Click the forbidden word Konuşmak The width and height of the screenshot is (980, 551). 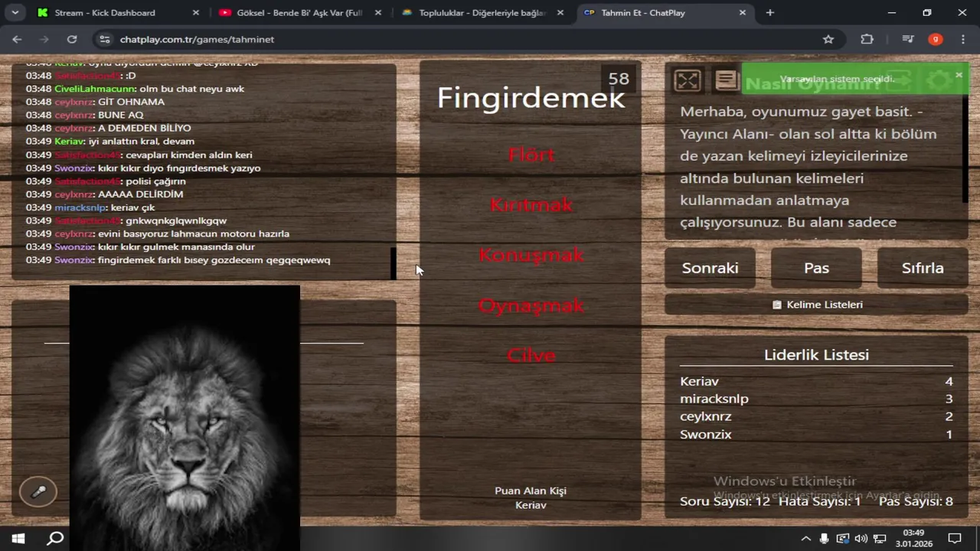pyautogui.click(x=531, y=256)
